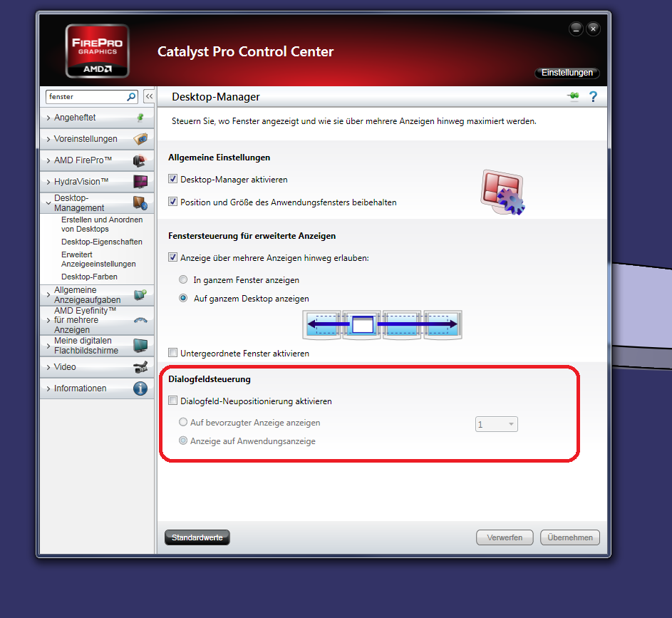The image size is (672, 618).
Task: Select Auf bevorzugter Anzeige anzeigen radio
Action: tap(183, 422)
